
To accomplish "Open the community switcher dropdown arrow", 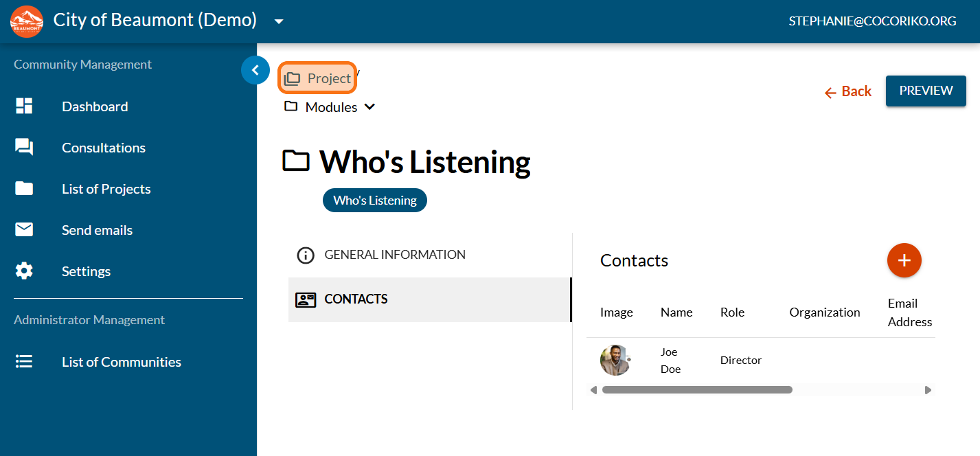I will click(x=279, y=21).
